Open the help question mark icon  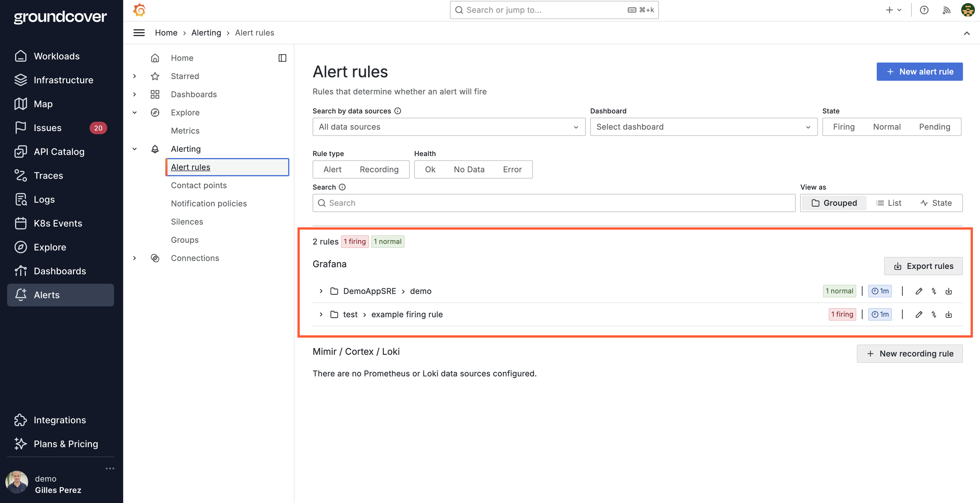pos(924,10)
